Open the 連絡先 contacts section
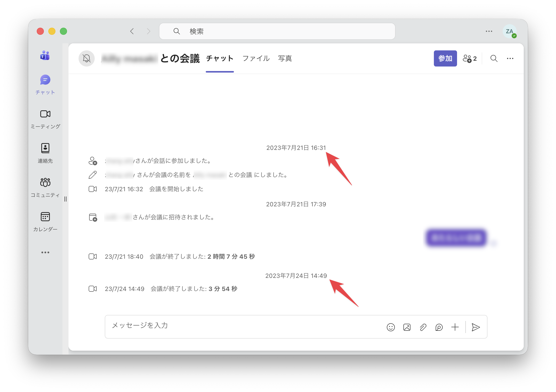 tap(45, 153)
